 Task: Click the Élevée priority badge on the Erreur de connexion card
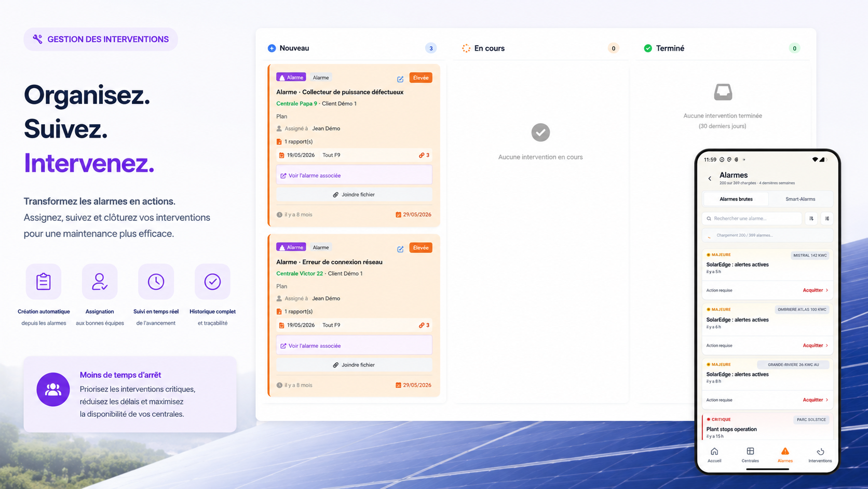421,248
